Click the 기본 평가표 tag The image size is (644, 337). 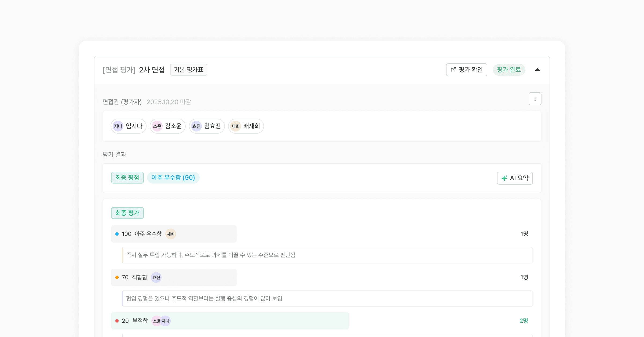(x=188, y=70)
